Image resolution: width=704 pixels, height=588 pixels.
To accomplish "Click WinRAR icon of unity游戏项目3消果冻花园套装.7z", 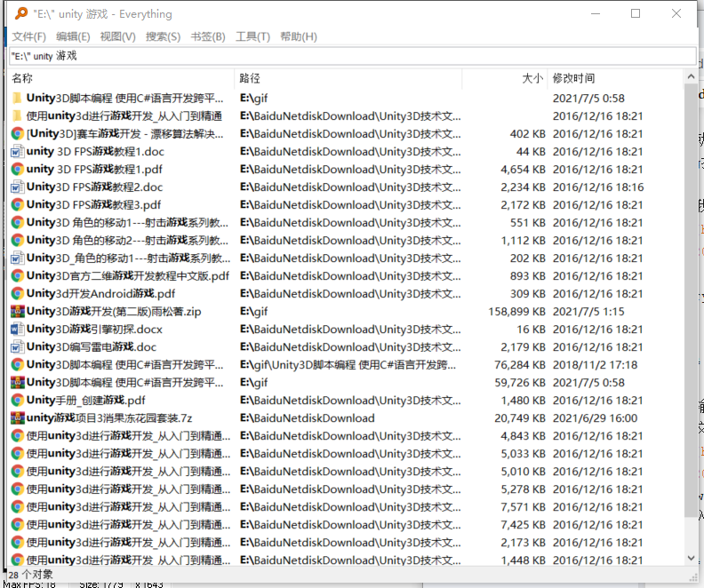I will pos(17,418).
